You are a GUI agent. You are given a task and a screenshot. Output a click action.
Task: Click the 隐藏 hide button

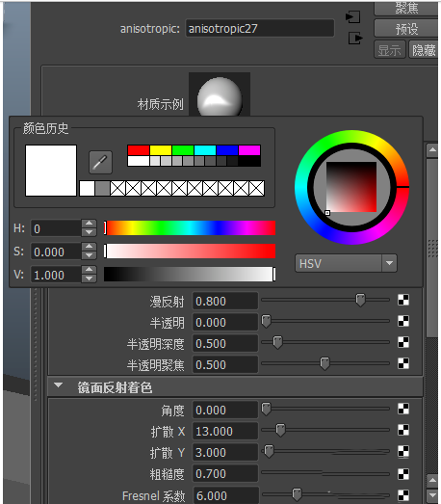pyautogui.click(x=424, y=50)
